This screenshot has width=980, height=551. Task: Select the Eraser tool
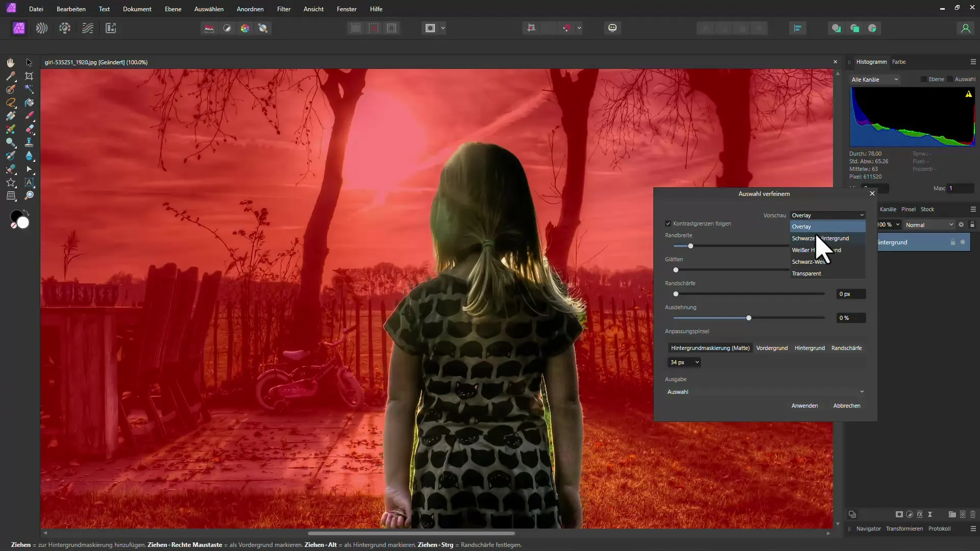point(29,129)
